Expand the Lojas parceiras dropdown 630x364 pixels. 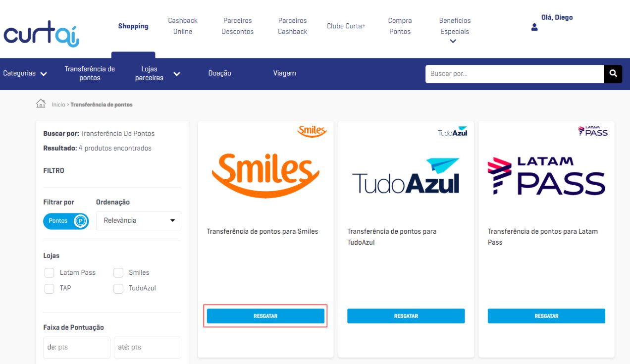[157, 74]
